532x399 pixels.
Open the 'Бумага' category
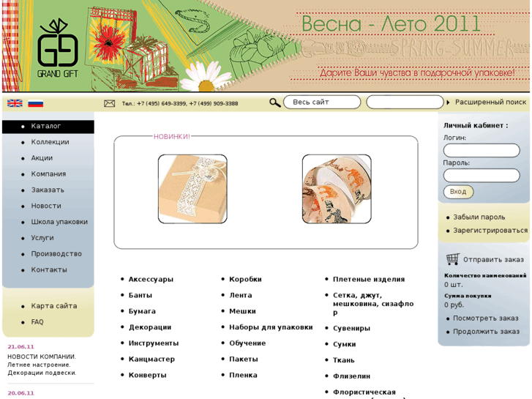[x=142, y=311]
